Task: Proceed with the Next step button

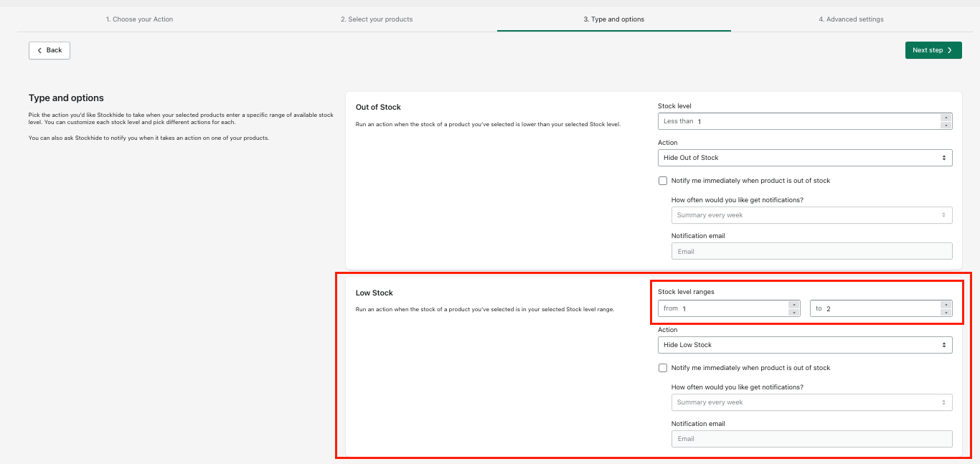Action: 933,50
